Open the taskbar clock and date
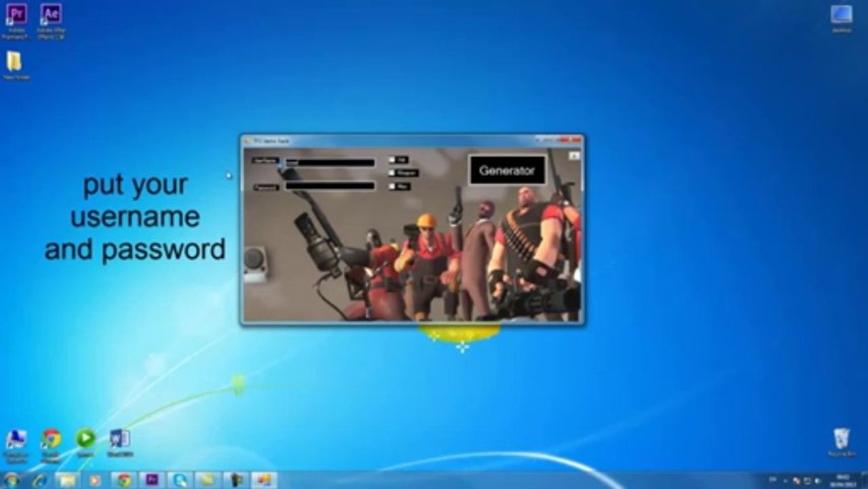 (x=843, y=480)
